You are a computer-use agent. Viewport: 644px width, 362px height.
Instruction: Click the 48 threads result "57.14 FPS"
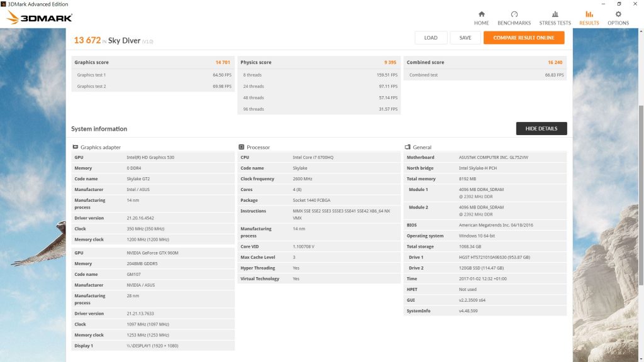click(x=388, y=98)
